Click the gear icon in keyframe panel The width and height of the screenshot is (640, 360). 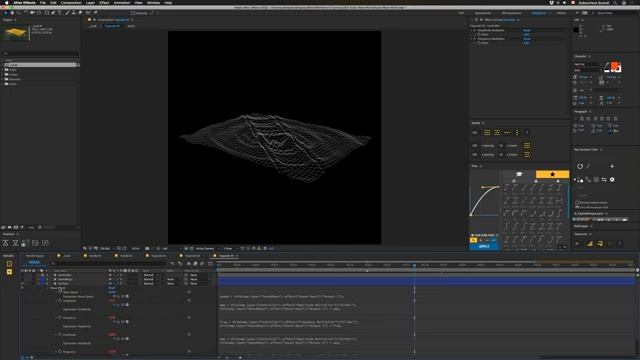click(x=612, y=180)
